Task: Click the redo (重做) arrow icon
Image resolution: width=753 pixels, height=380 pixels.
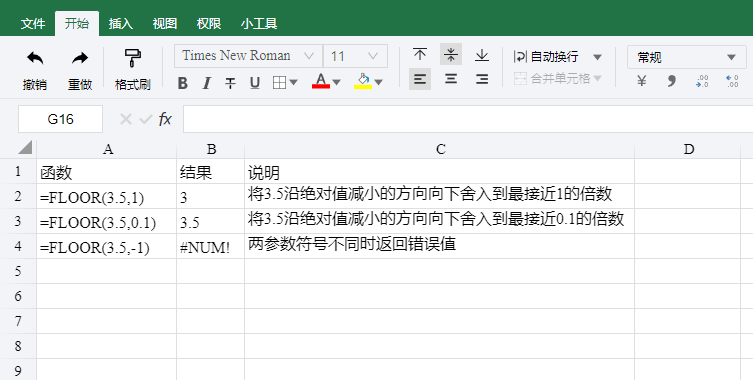Action: [x=80, y=59]
